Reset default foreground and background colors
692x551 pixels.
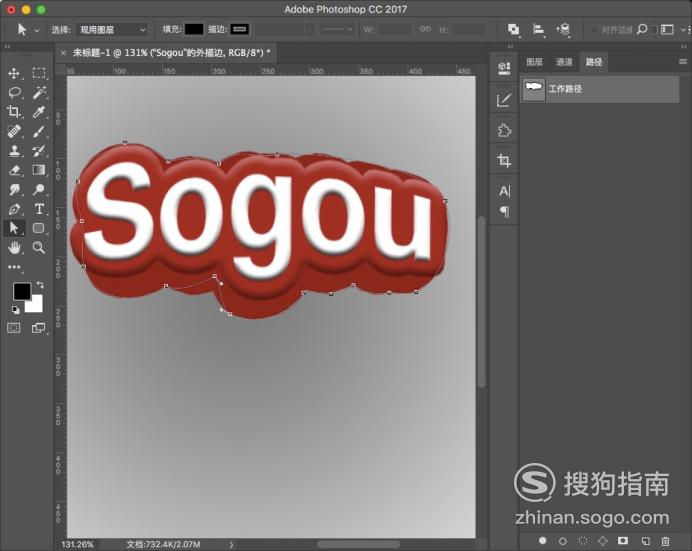tap(15, 310)
